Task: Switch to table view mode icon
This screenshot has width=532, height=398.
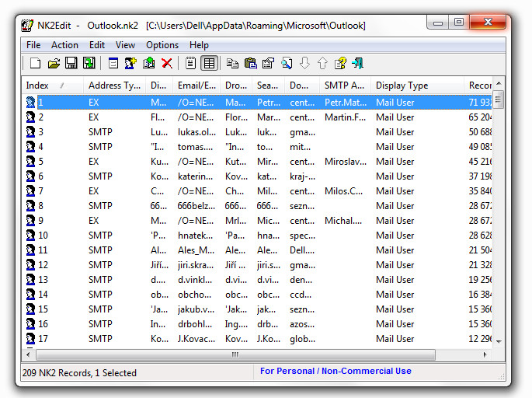Action: tap(209, 63)
